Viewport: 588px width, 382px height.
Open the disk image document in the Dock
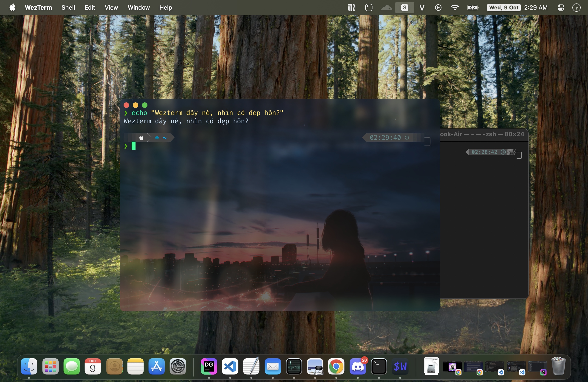click(x=431, y=366)
